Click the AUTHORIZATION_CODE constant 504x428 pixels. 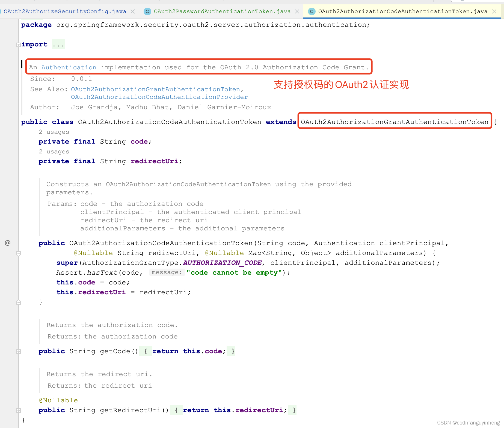222,263
